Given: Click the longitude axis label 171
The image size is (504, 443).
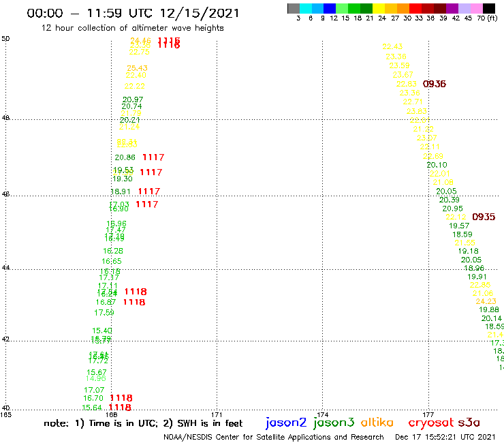Looking at the screenshot, I should [217, 414].
